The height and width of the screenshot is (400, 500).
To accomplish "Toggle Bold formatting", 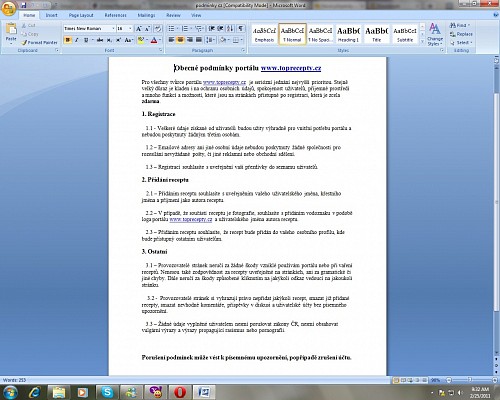I will tap(68, 40).
